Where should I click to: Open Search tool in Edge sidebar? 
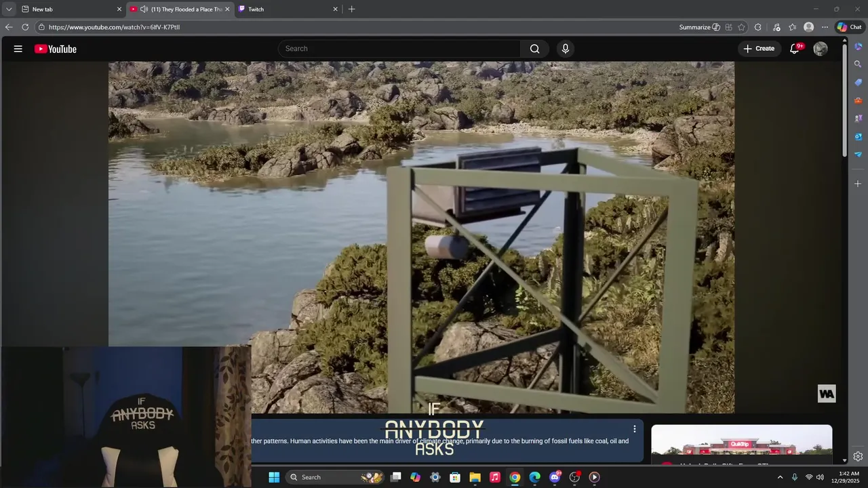[x=858, y=64]
